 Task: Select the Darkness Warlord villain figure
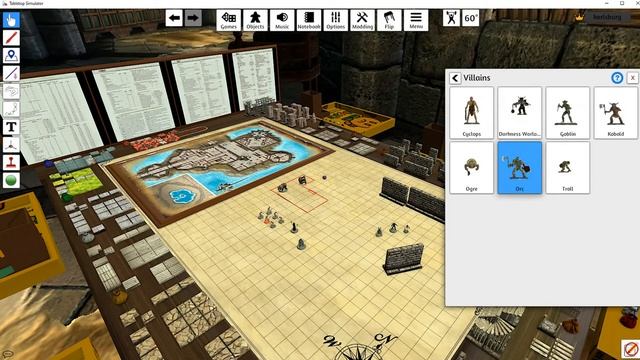(520, 113)
